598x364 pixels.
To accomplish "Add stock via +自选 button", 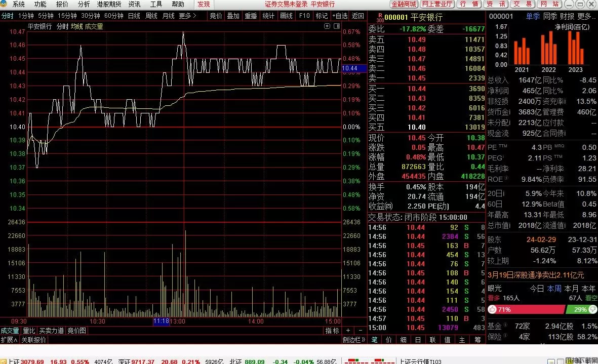I will click(340, 16).
